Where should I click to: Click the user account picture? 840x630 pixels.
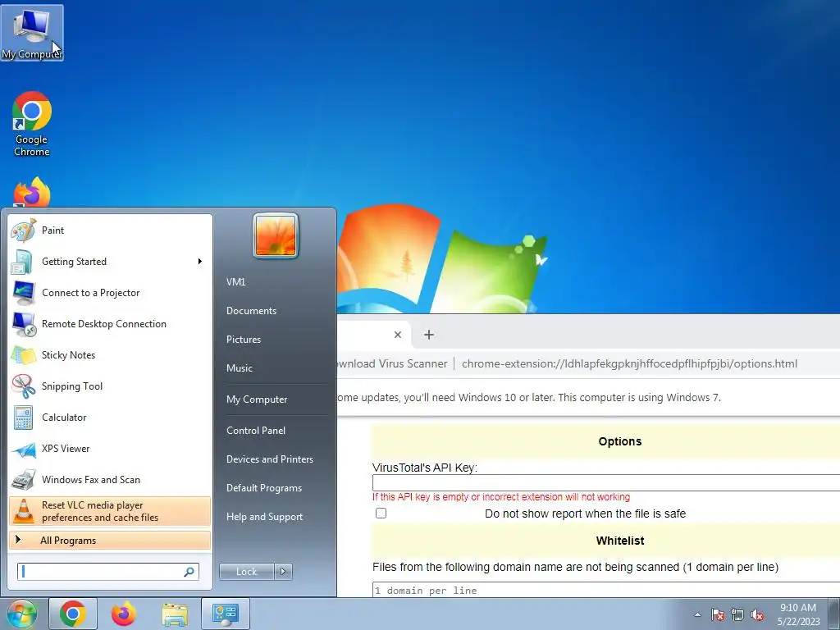(x=276, y=235)
